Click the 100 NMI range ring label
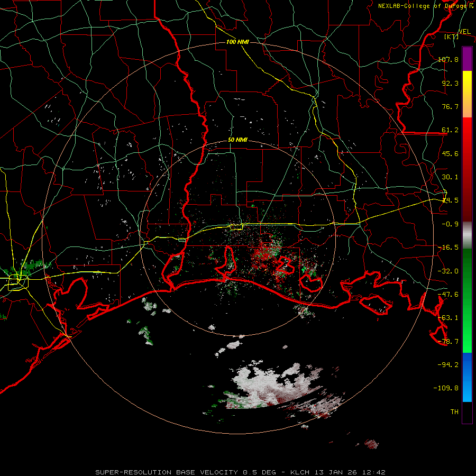 tap(237, 42)
